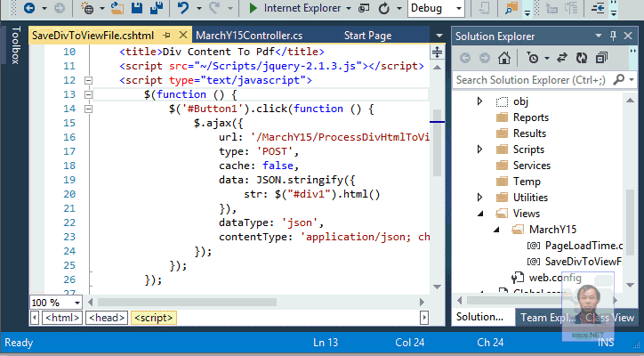This screenshot has height=356, width=644.
Task: Click the editor vertical scrollbar thumb
Action: [x=437, y=142]
